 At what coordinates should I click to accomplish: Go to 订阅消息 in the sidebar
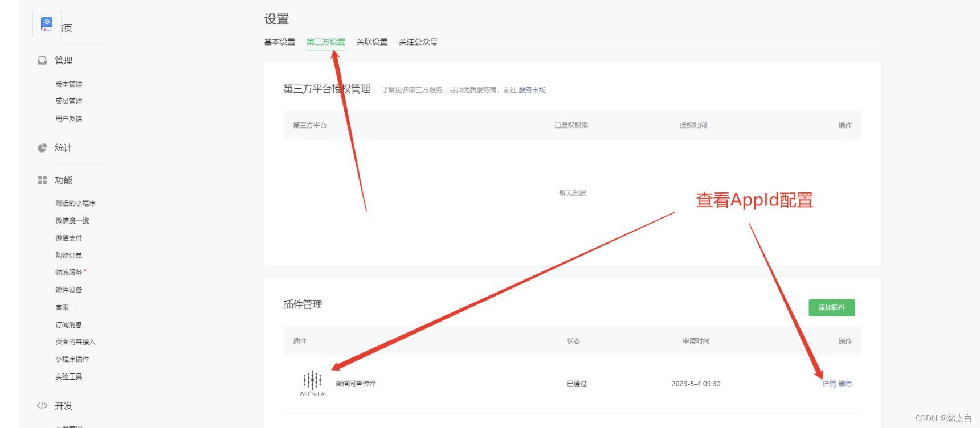[x=69, y=325]
